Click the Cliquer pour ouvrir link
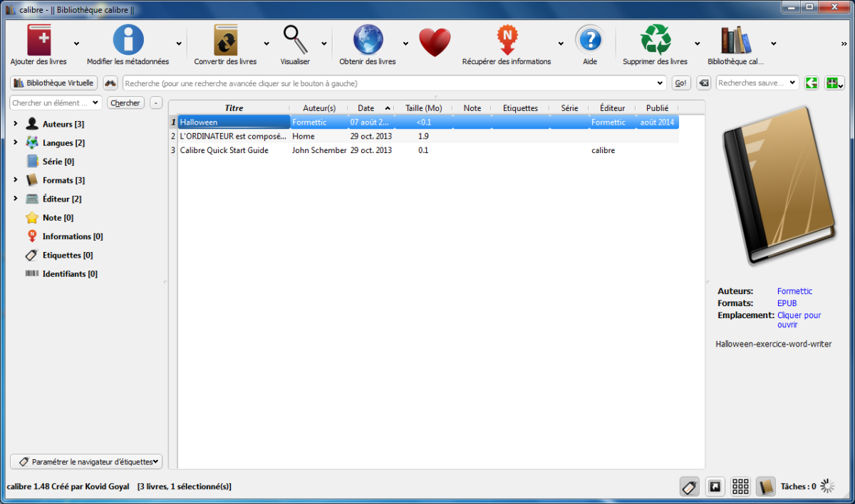This screenshot has height=504, width=855. tap(799, 320)
